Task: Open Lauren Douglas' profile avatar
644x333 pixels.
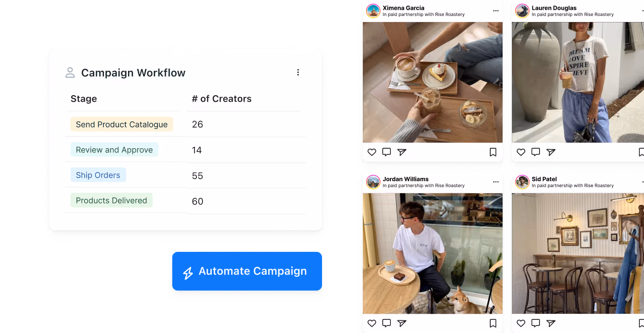Action: [x=522, y=11]
